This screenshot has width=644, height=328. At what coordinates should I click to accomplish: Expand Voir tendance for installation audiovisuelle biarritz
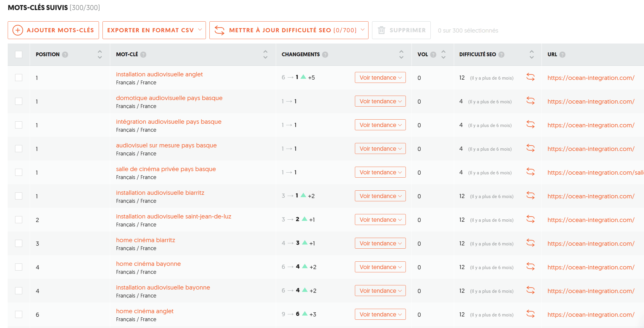pos(380,196)
